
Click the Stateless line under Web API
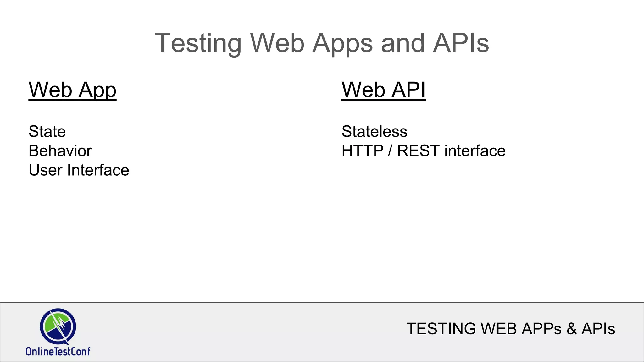[374, 131]
